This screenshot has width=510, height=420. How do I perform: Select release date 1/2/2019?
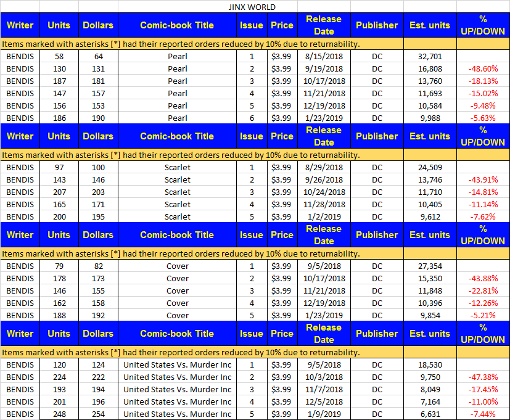point(324,216)
